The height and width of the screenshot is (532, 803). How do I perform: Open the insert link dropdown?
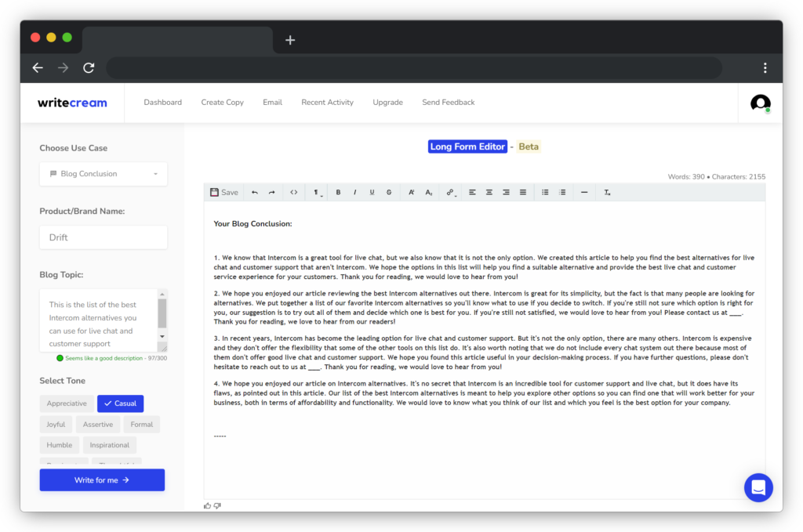click(x=451, y=192)
